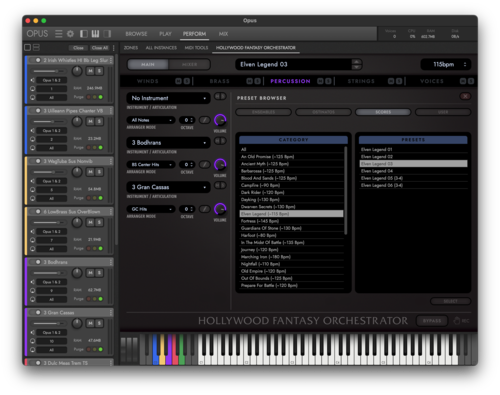This screenshot has height=395, width=500.
Task: Open the Opus hamburger main menu
Action: (59, 34)
